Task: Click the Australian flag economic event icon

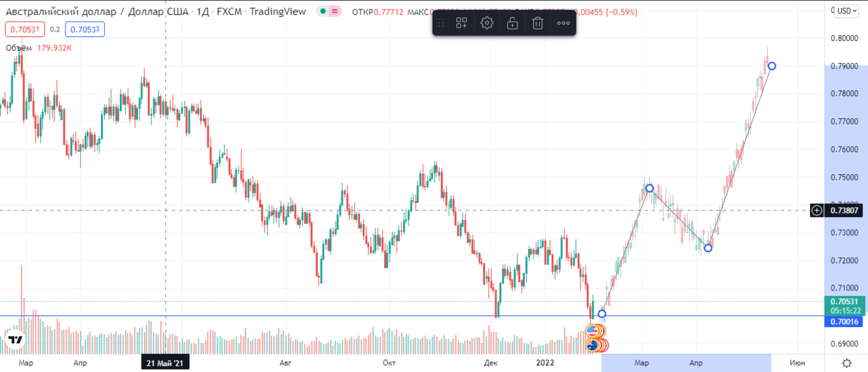Action: (x=593, y=345)
